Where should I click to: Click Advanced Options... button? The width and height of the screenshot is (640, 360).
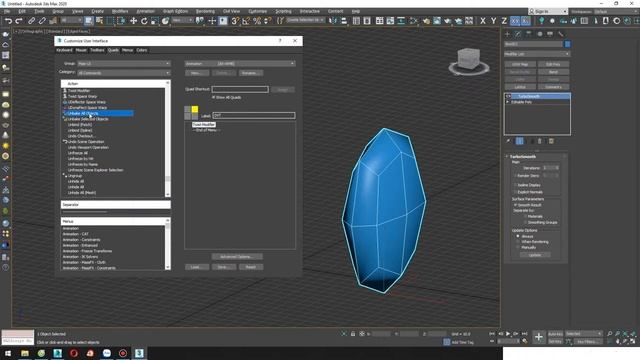[x=237, y=257]
